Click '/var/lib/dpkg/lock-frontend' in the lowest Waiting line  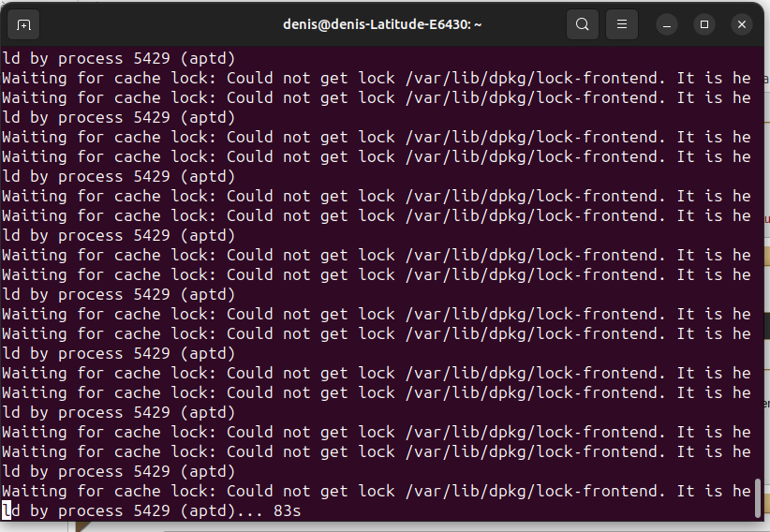pos(533,491)
